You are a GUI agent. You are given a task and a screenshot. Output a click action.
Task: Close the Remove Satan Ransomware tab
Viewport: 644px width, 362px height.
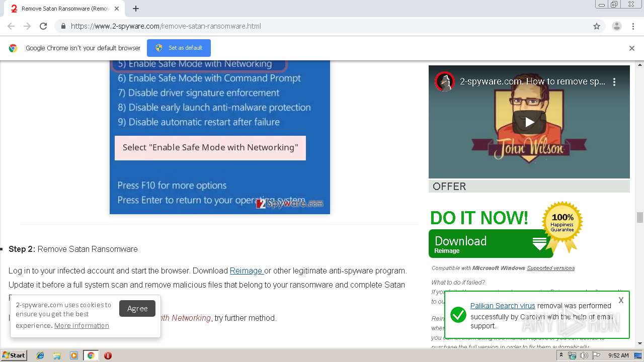click(x=117, y=9)
